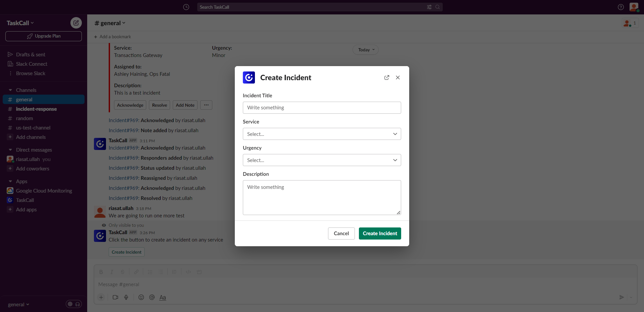This screenshot has height=312, width=644.
Task: Record a video clip
Action: click(x=115, y=297)
